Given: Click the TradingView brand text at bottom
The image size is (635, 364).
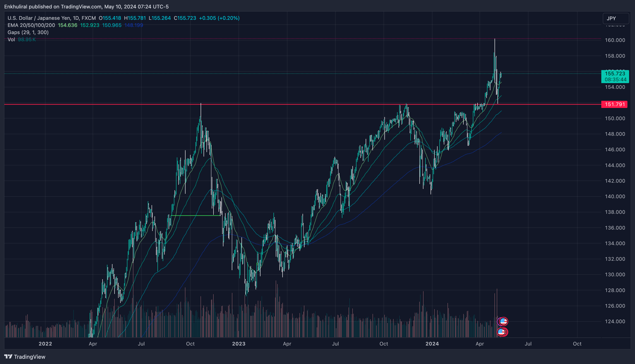Looking at the screenshot, I should pos(29,357).
